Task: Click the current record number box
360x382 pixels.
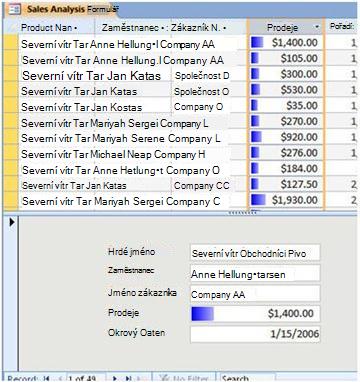Action: click(86, 378)
